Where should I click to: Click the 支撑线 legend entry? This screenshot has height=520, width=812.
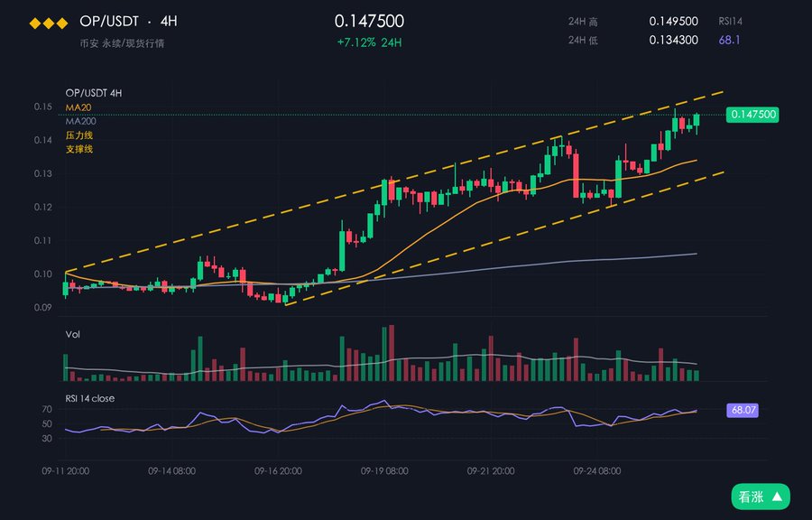(79, 149)
